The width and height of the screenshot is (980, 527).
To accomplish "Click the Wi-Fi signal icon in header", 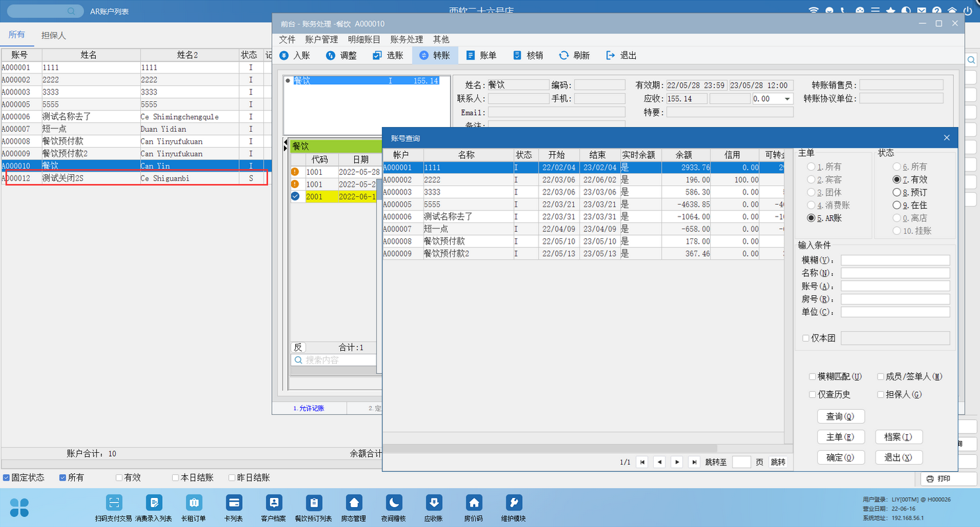I will (814, 11).
